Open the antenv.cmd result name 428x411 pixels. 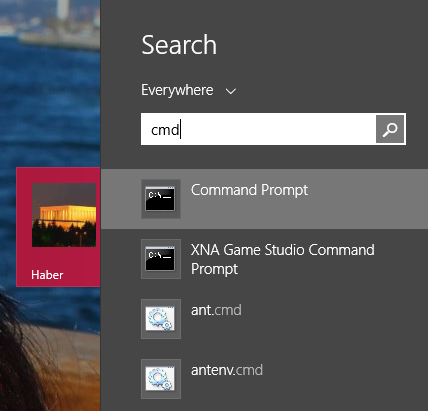coord(227,370)
